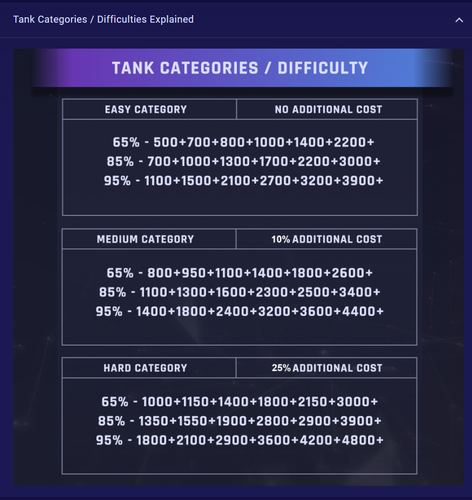The image size is (472, 500).
Task: Select the HARD CATEGORY header cell
Action: [149, 368]
